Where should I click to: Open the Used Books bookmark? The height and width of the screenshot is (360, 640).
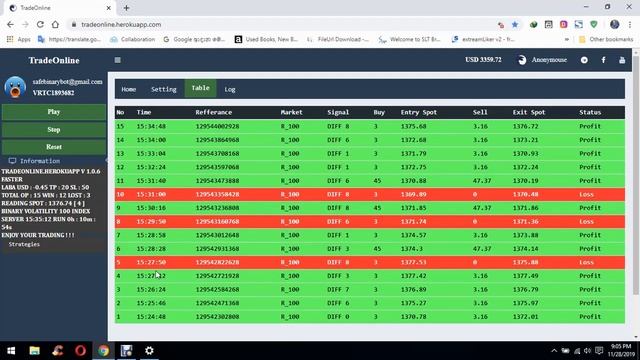266,39
